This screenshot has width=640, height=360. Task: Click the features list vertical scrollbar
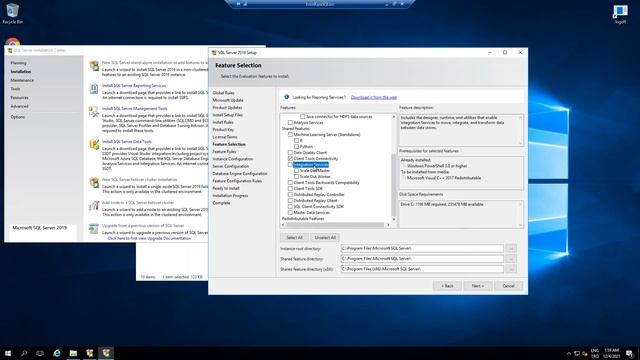tap(394, 185)
